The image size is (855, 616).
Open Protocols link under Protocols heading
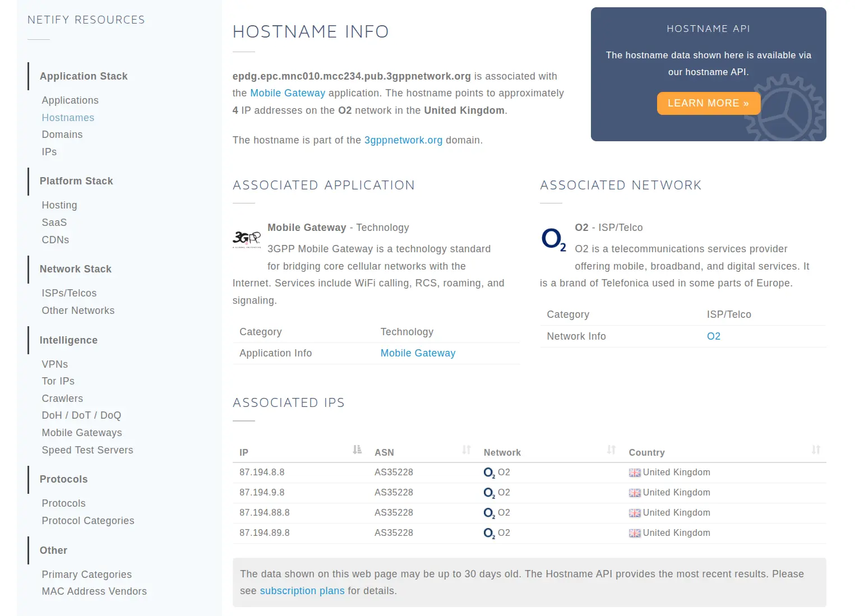pyautogui.click(x=64, y=503)
